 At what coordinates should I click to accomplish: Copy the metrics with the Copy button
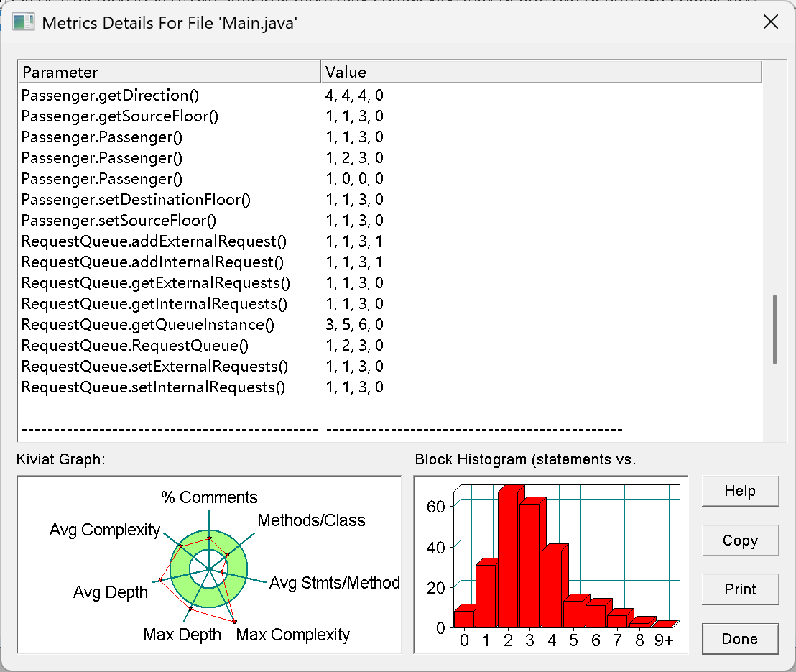point(740,540)
